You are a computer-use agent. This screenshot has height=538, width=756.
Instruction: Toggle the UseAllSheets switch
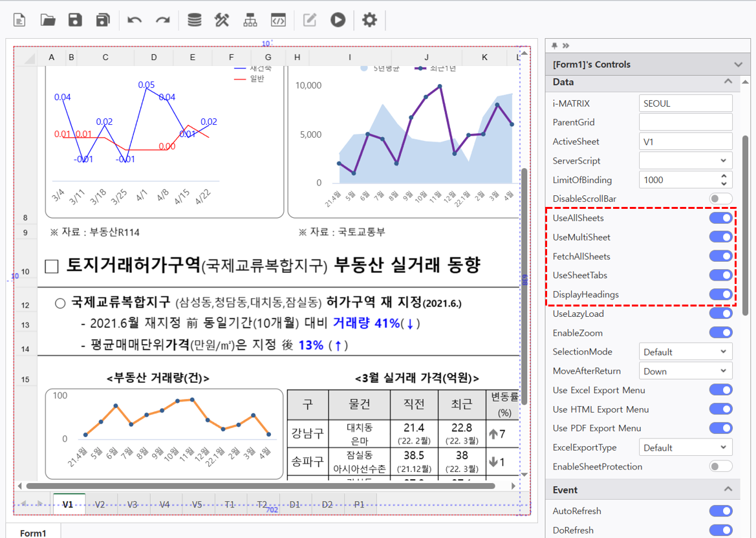click(721, 218)
